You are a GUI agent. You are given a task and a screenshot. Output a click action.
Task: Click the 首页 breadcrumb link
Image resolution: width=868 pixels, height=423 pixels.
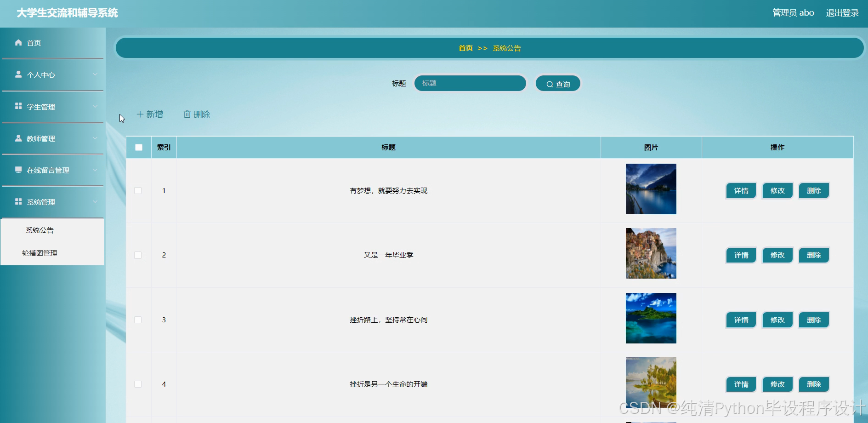pos(465,48)
